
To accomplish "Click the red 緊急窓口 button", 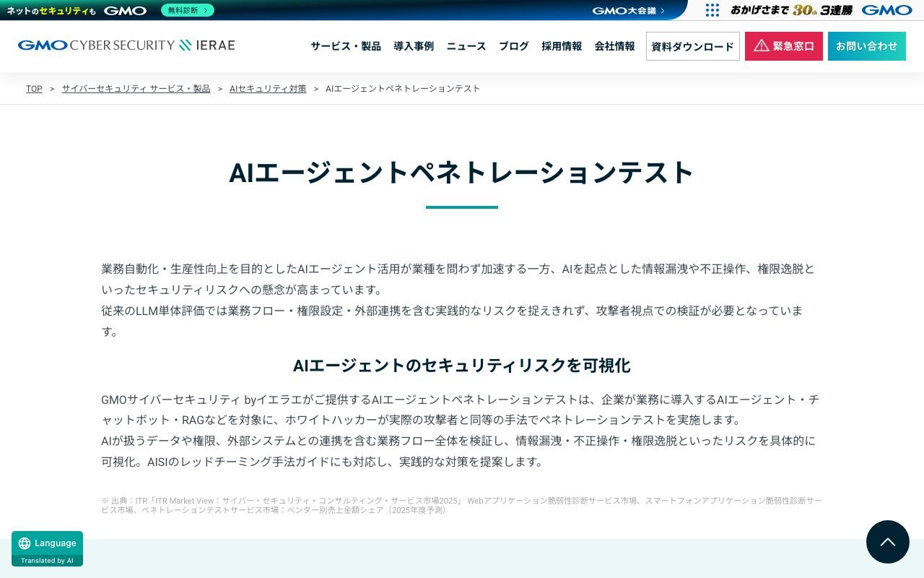I will tap(784, 46).
